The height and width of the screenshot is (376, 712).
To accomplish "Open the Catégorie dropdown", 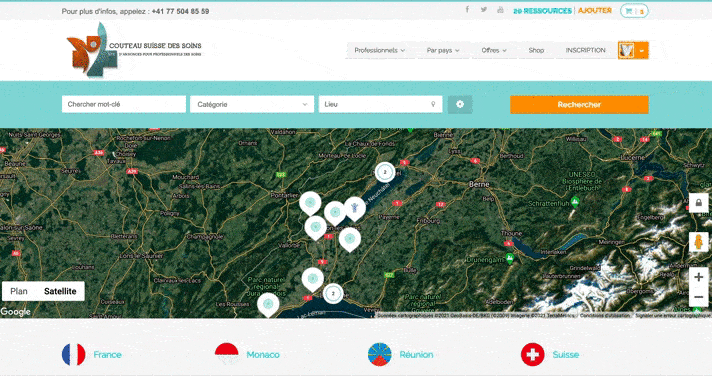I will click(x=252, y=104).
